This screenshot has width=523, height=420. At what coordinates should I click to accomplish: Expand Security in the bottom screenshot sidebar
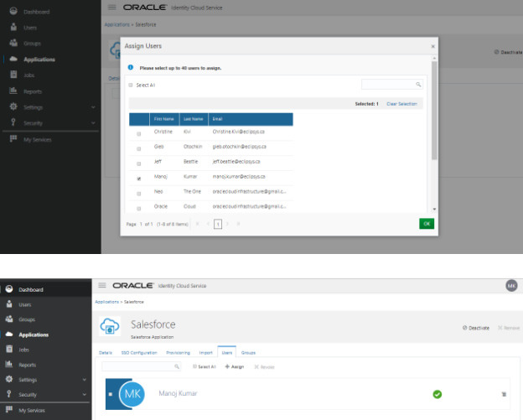[85, 394]
